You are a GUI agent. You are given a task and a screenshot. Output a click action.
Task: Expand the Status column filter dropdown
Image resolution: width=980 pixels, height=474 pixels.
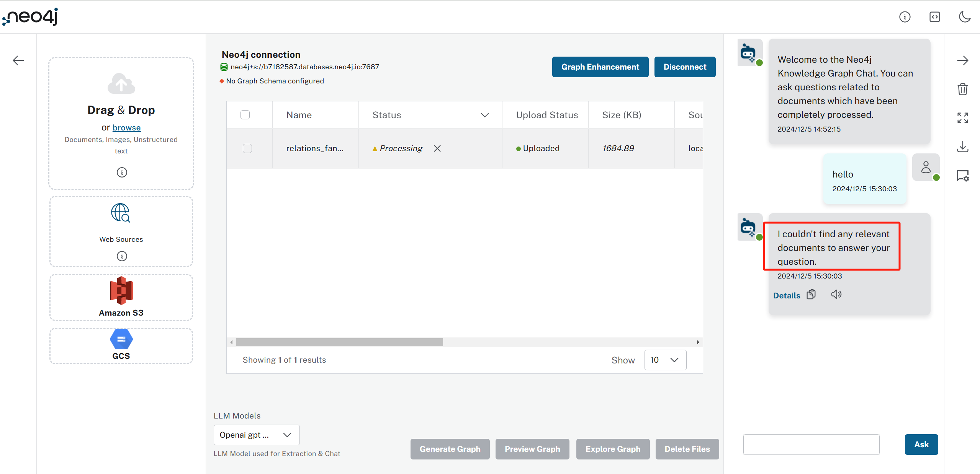[x=484, y=115]
